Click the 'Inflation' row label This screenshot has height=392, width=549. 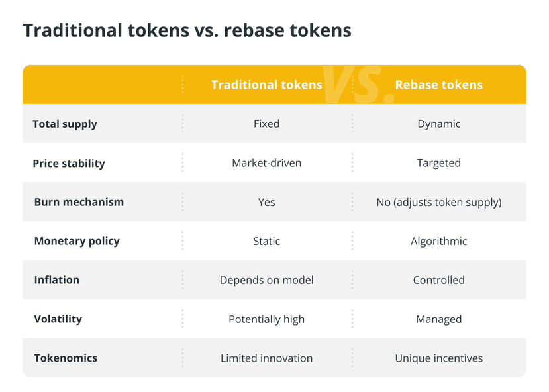57,280
